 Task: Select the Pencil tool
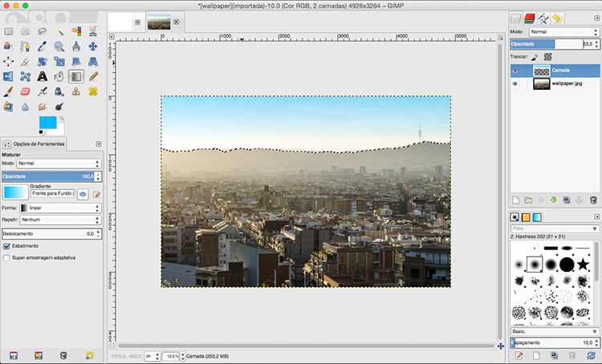pos(93,76)
